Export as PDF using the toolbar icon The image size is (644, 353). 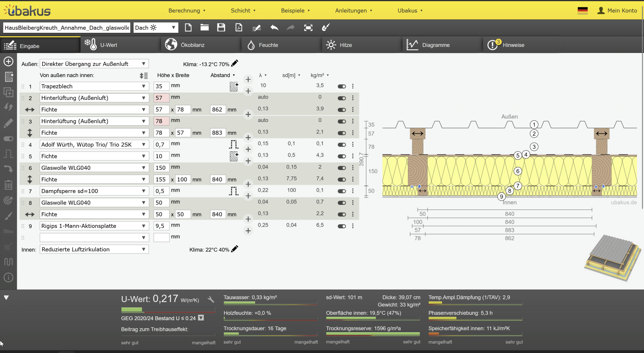(239, 27)
